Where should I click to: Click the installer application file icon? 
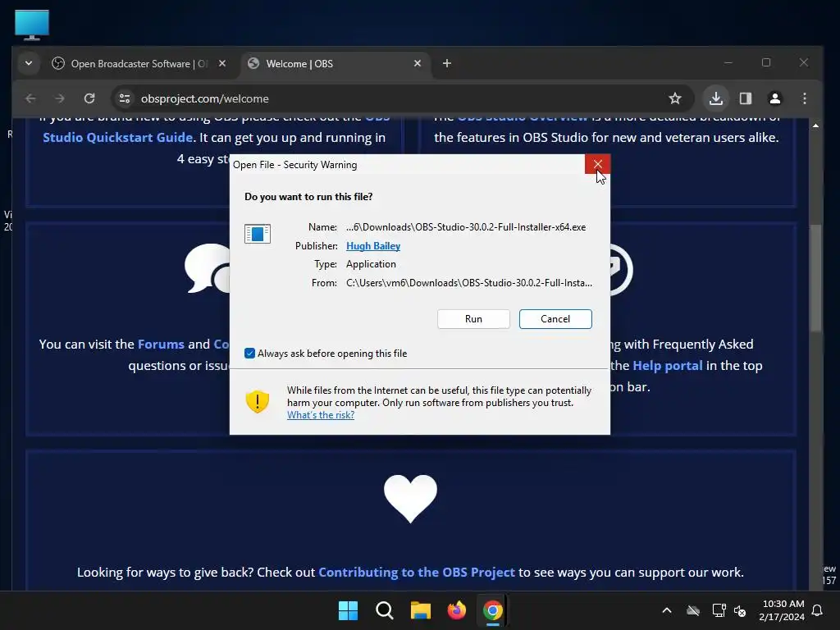257,234
